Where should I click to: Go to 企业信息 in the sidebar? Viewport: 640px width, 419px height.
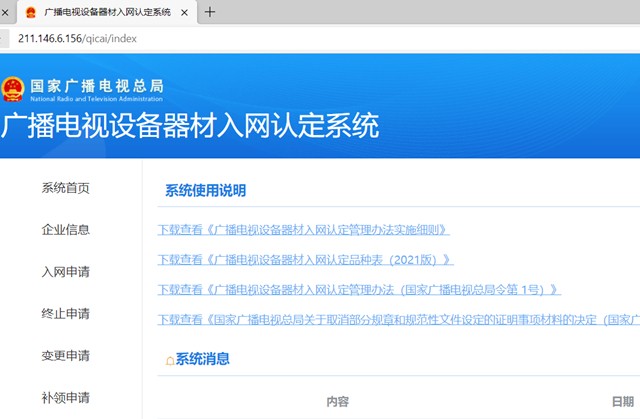point(65,230)
